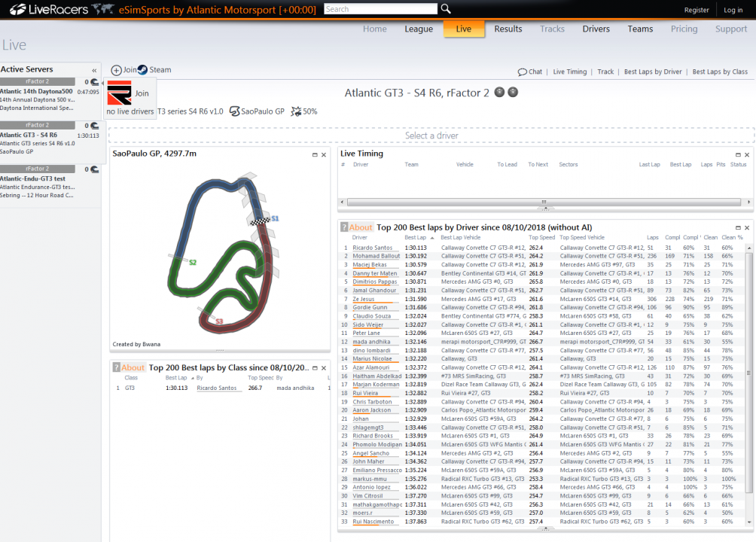Screen dimensions: 756x542
Task: Open the Pricing tab
Action: point(684,29)
